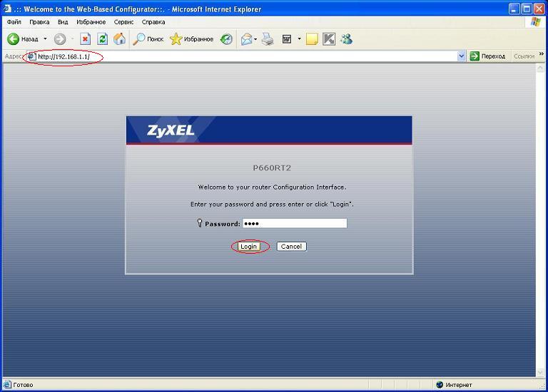Minimize the Internet Explorer window
The height and width of the screenshot is (392, 548).
514,9
